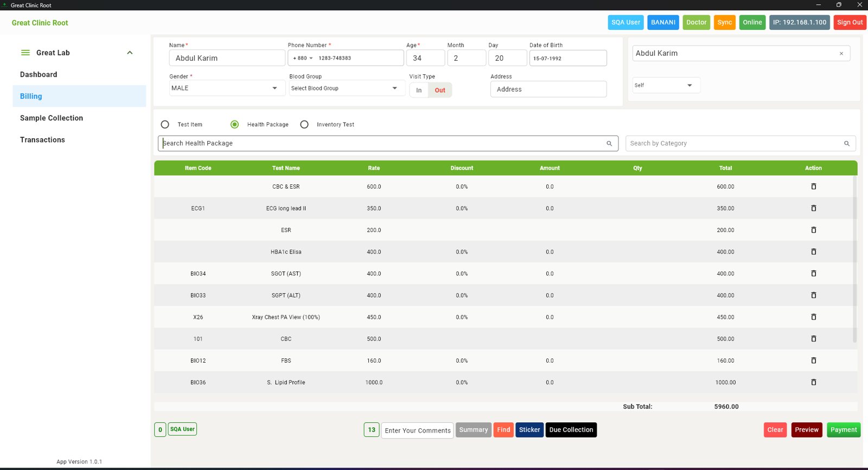The width and height of the screenshot is (868, 470).
Task: Open Sample Collection in the sidebar
Action: (79, 118)
